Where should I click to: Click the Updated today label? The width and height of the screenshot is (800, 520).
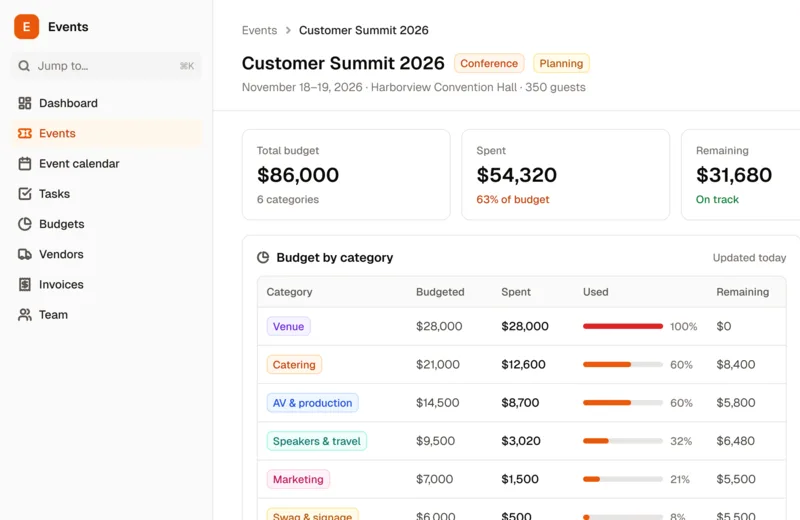point(749,258)
